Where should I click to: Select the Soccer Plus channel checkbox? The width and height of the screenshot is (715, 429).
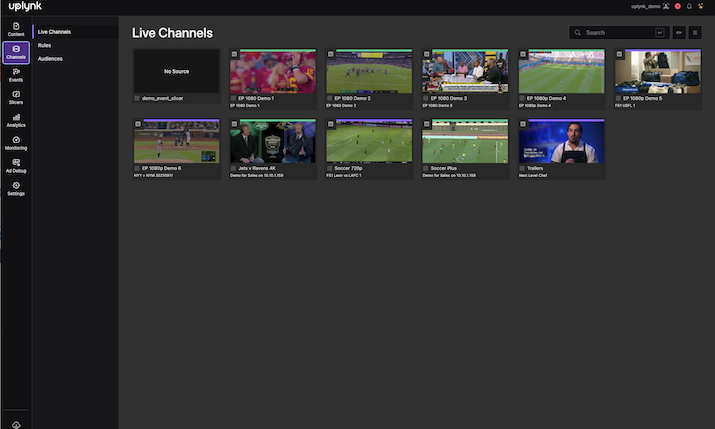[x=425, y=168]
